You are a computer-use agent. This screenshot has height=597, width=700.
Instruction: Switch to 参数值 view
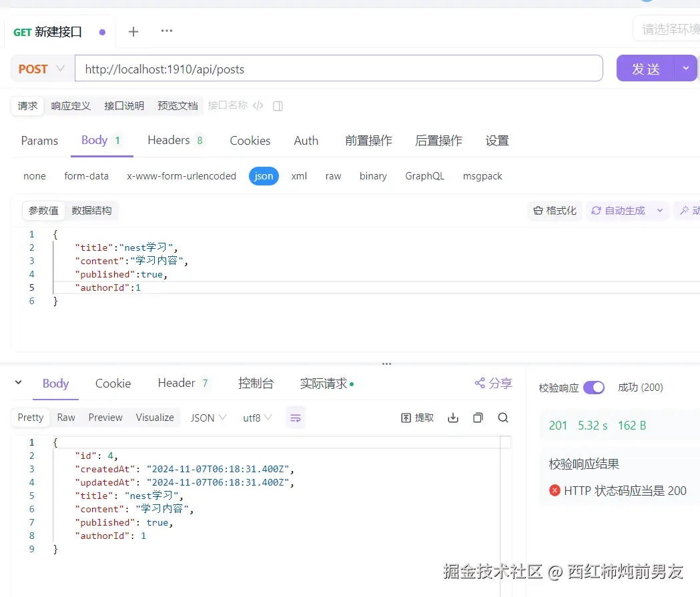(x=43, y=210)
